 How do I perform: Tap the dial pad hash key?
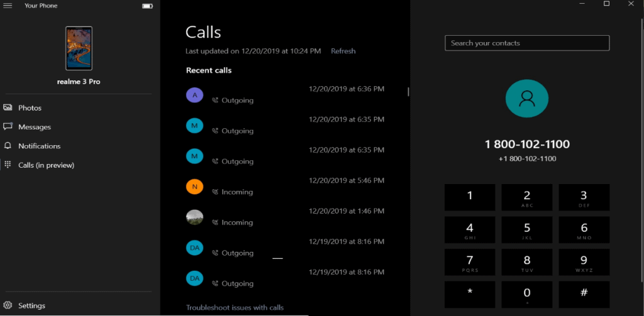pos(584,294)
